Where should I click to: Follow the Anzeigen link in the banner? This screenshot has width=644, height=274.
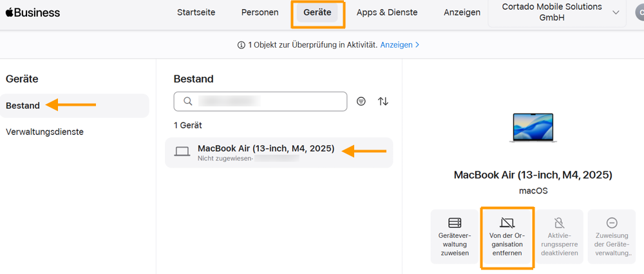[x=400, y=45]
